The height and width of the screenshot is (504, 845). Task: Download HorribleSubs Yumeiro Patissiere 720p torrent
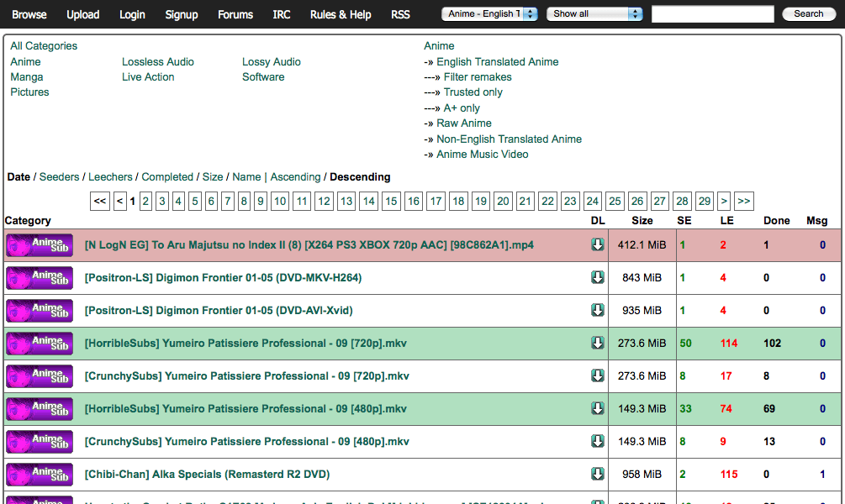[x=598, y=344]
